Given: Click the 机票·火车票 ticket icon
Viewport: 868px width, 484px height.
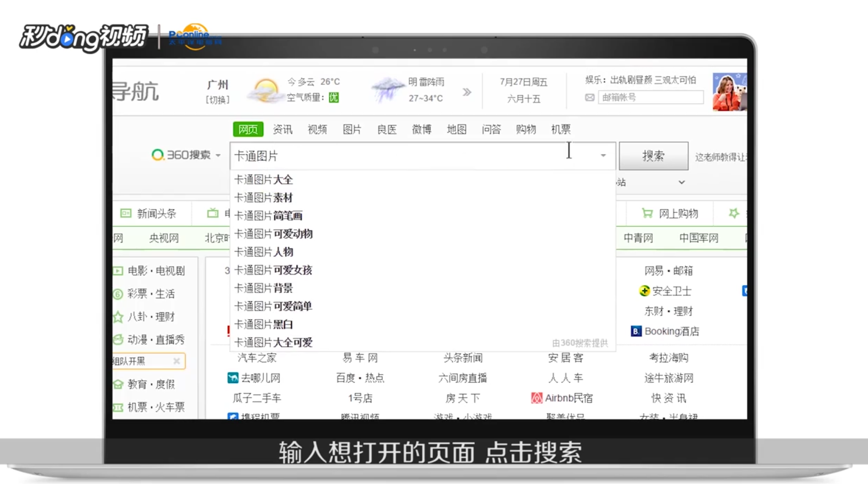Looking at the screenshot, I should (117, 407).
